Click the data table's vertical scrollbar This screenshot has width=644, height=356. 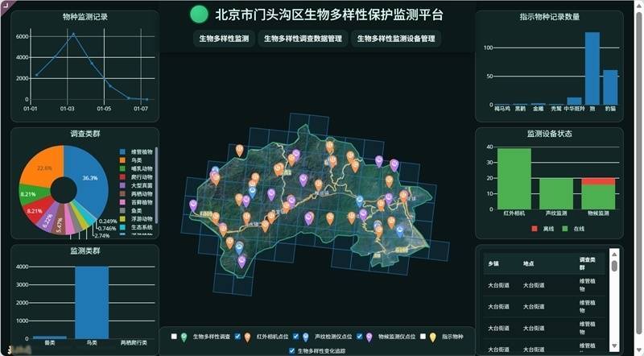[x=614, y=267]
